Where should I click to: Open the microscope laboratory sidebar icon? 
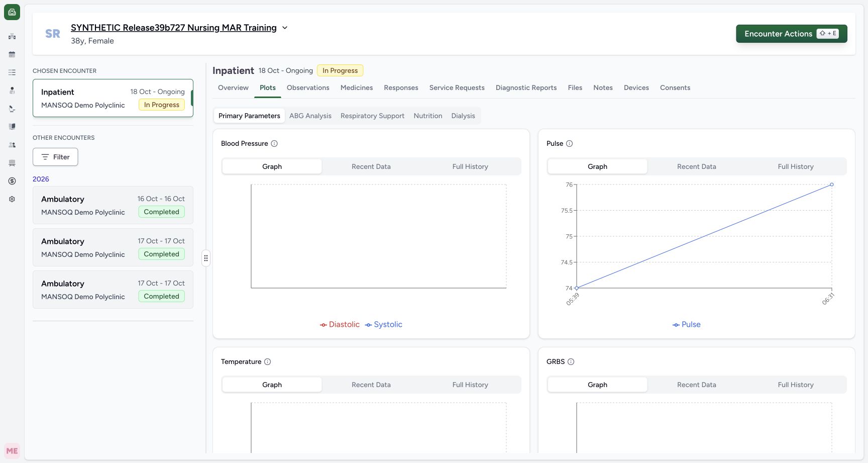tap(12, 109)
